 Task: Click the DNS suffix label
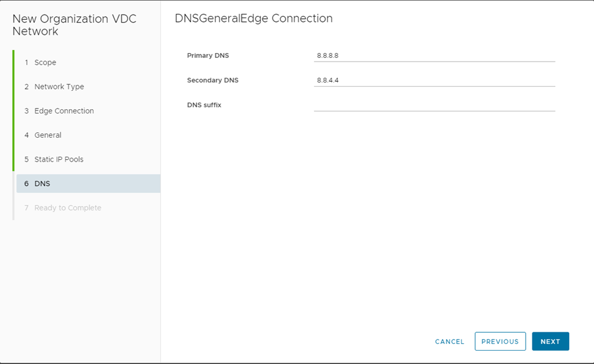pyautogui.click(x=204, y=105)
